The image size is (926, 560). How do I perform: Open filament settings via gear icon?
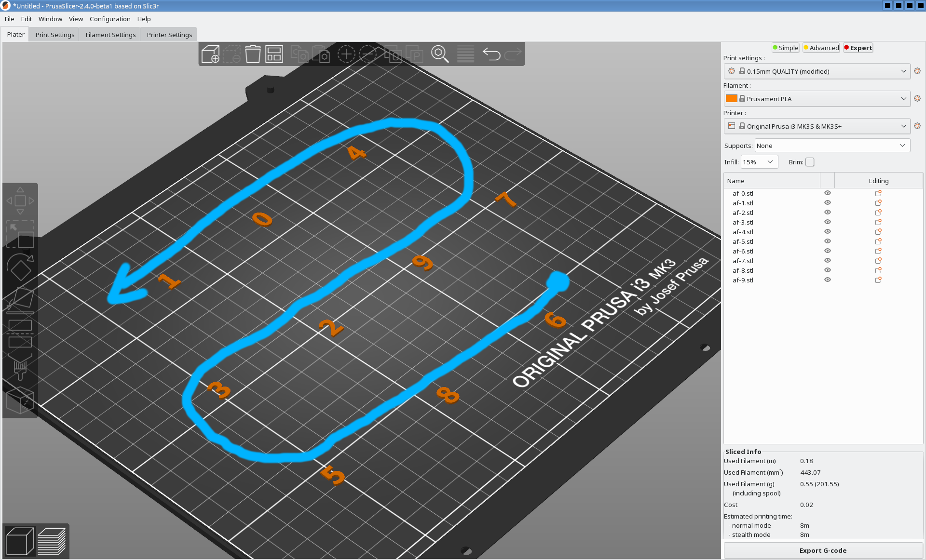917,99
